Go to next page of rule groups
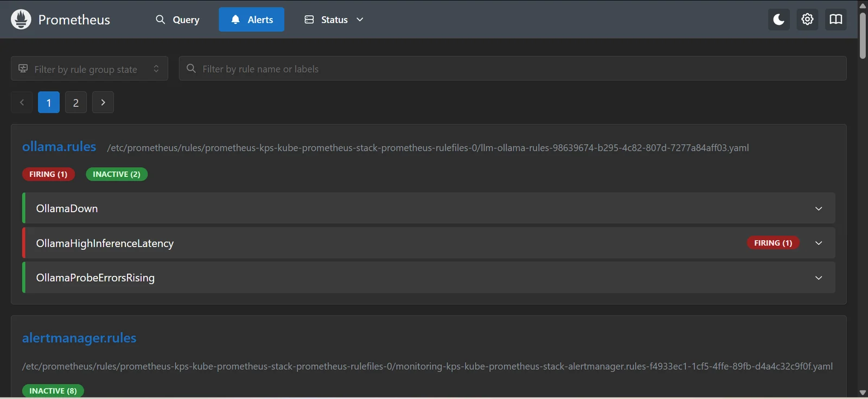Image resolution: width=868 pixels, height=399 pixels. 103,103
